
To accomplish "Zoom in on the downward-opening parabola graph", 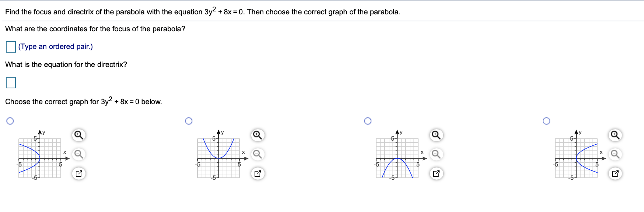I will [x=436, y=135].
